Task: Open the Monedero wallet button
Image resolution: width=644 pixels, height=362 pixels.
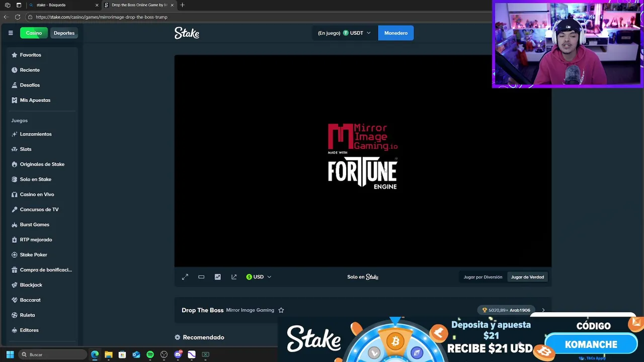Action: point(396,33)
